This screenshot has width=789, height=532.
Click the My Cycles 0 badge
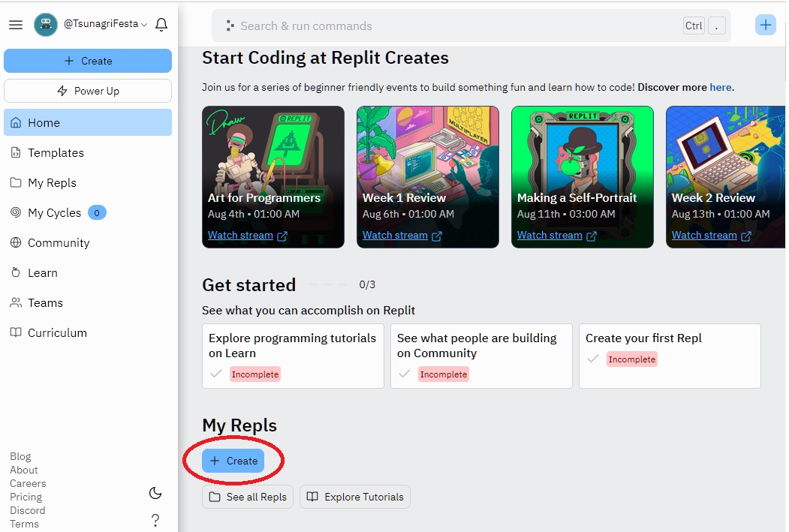[97, 212]
